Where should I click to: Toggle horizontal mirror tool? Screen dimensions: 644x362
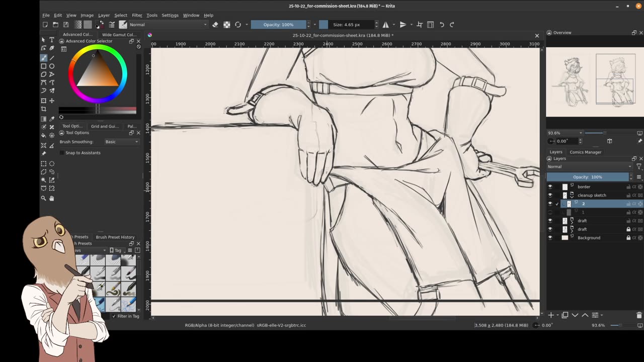[x=386, y=25]
